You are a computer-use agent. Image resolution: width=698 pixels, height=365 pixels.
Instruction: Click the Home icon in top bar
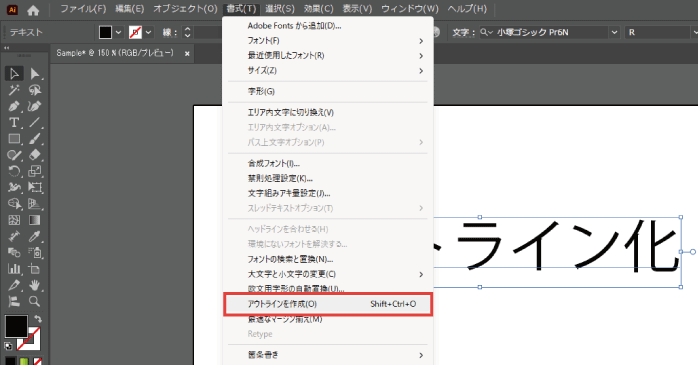coord(33,9)
